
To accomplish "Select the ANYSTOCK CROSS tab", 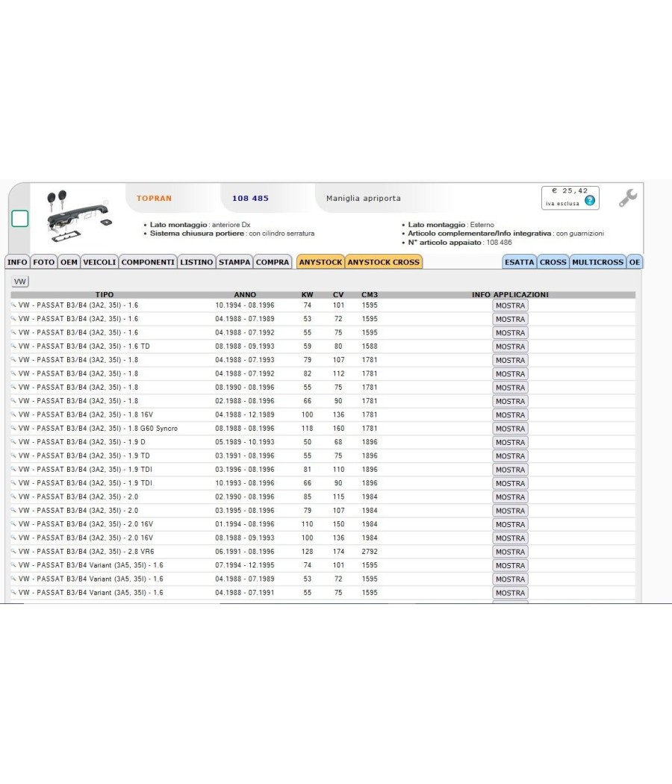I will tap(384, 262).
